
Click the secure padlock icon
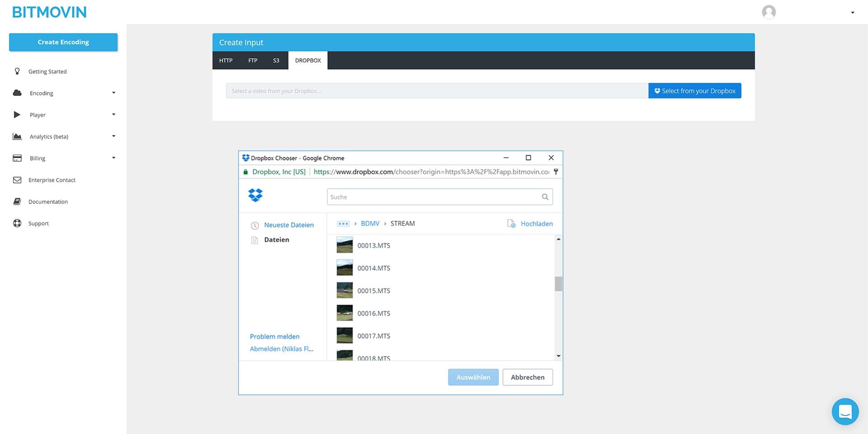(245, 172)
